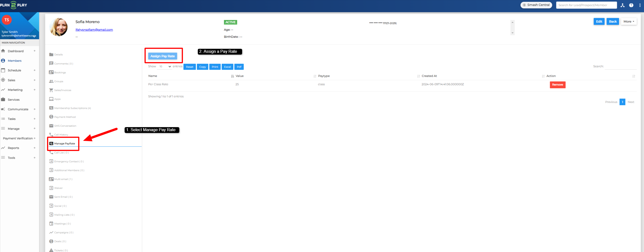The height and width of the screenshot is (252, 644).
Task: Click the Reports chart icon
Action: pos(3,148)
